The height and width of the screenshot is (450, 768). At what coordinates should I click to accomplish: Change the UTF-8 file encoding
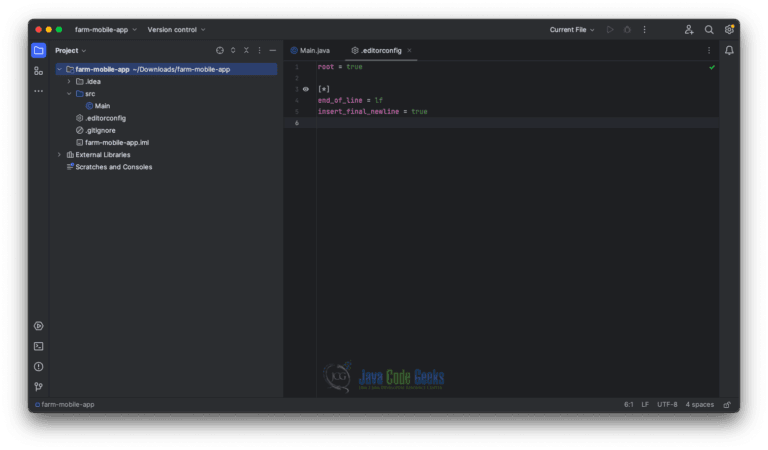pos(667,405)
